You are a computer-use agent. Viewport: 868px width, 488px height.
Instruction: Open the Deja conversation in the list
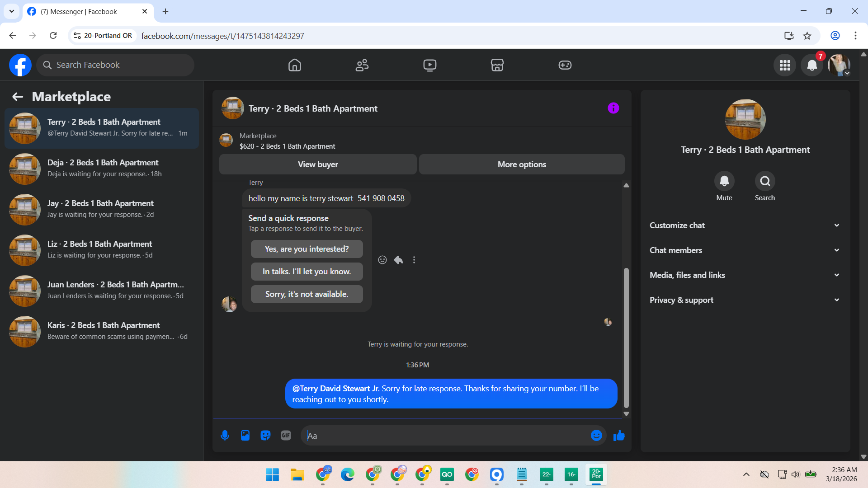point(102,169)
